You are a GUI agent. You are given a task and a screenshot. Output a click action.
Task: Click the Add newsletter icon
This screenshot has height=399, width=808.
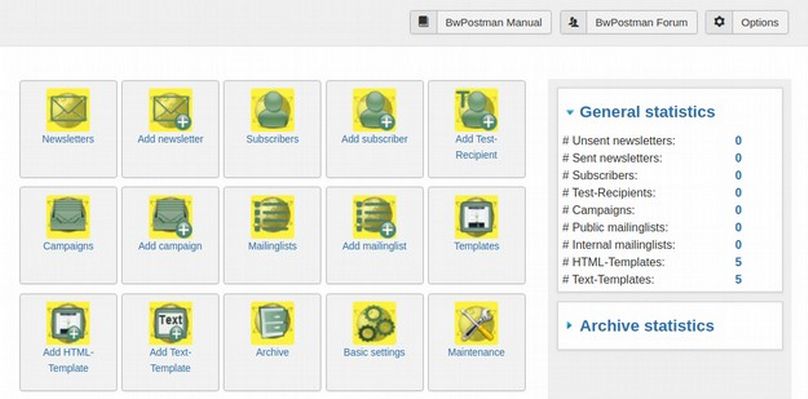[171, 109]
